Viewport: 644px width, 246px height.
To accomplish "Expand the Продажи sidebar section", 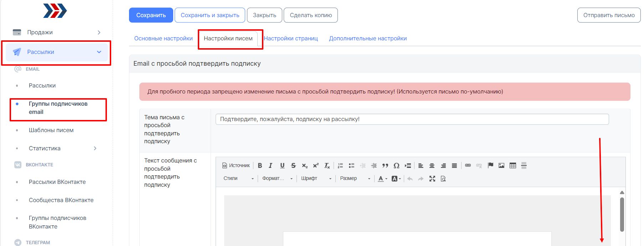I will 57,32.
